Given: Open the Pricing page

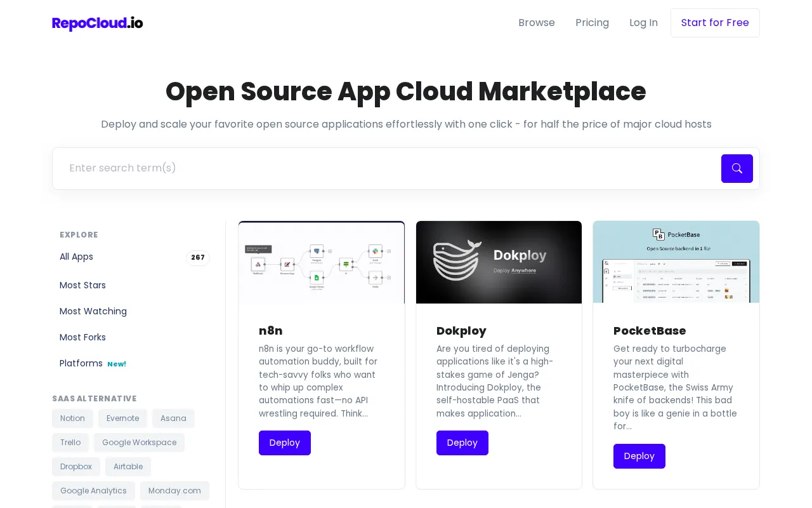Looking at the screenshot, I should (x=592, y=23).
